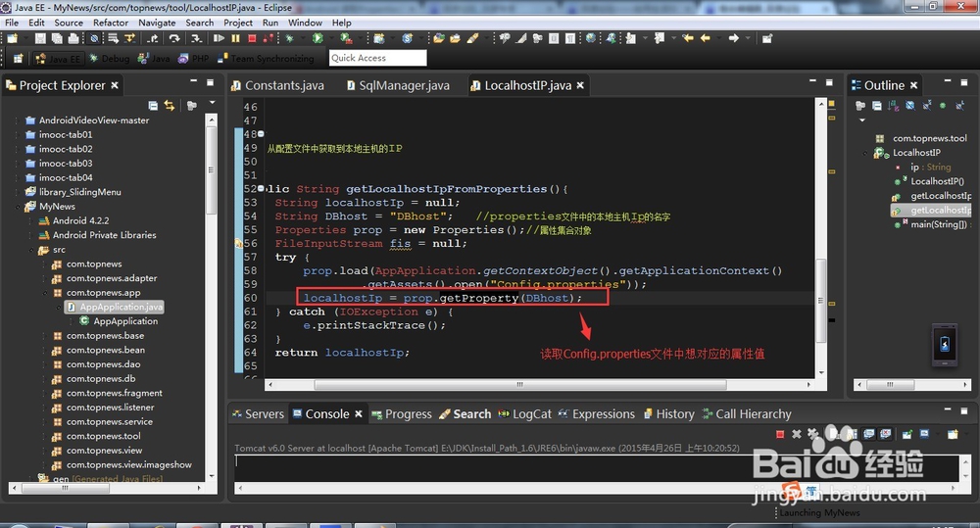Switch to LogCat tab
Image resolution: width=980 pixels, height=528 pixels.
[525, 414]
